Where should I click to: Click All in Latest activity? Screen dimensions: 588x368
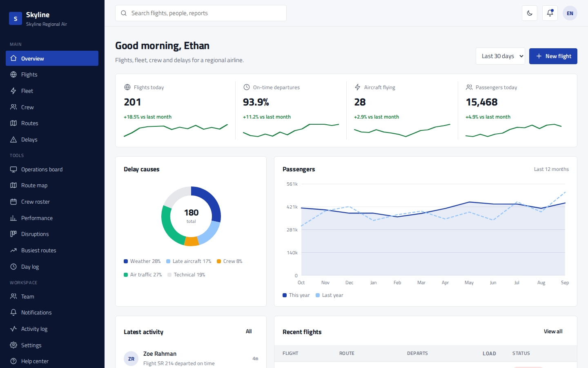click(x=249, y=332)
